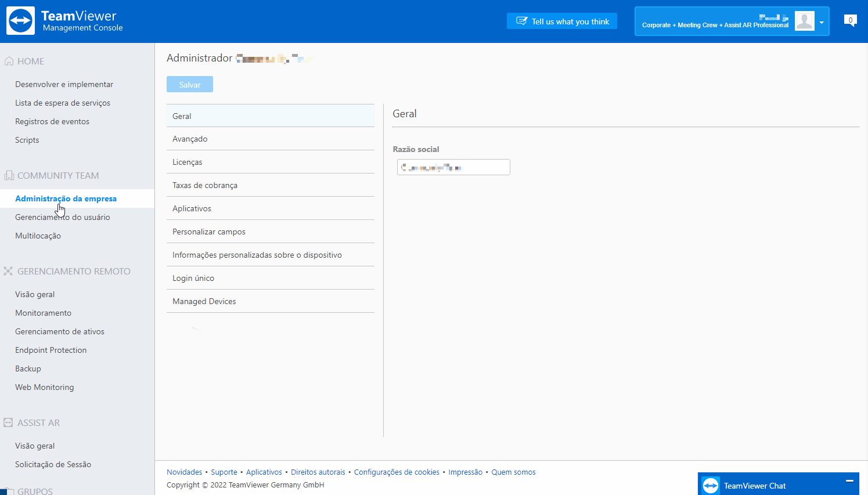The image size is (868, 495).
Task: Open the Home section icon
Action: pyautogui.click(x=9, y=61)
